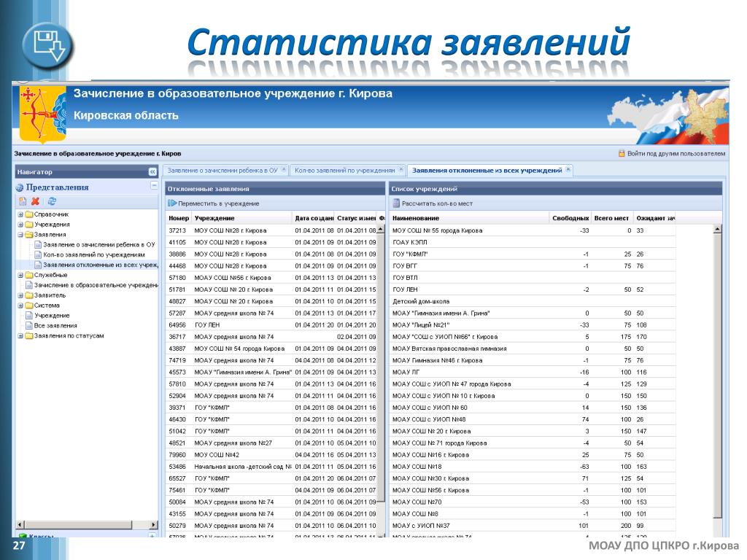Click right arrow of navigator horizontal scrollbar
This screenshot has width=747, height=560.
(x=153, y=525)
